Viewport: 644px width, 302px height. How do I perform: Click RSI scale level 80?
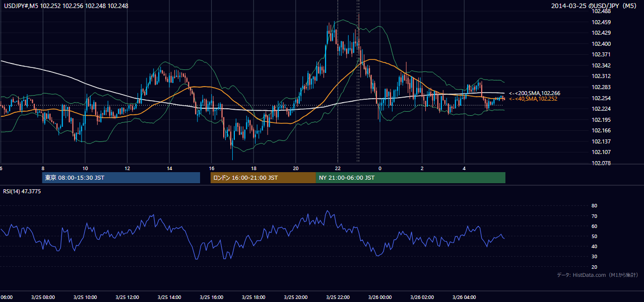tap(594, 206)
